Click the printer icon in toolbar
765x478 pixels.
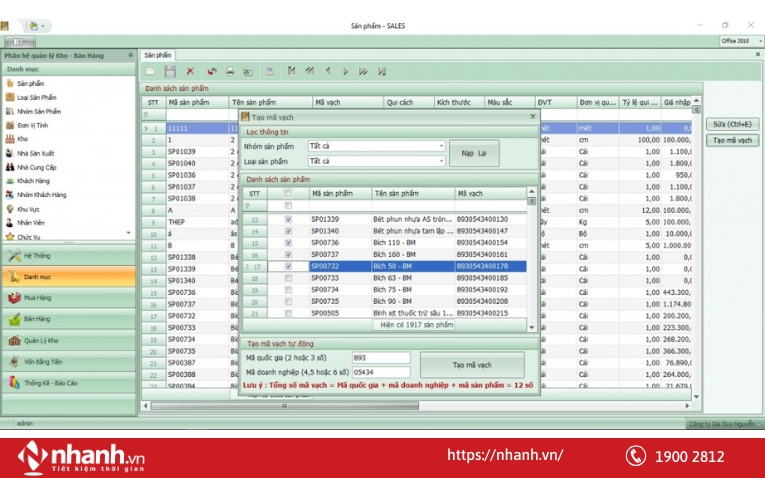coord(230,71)
